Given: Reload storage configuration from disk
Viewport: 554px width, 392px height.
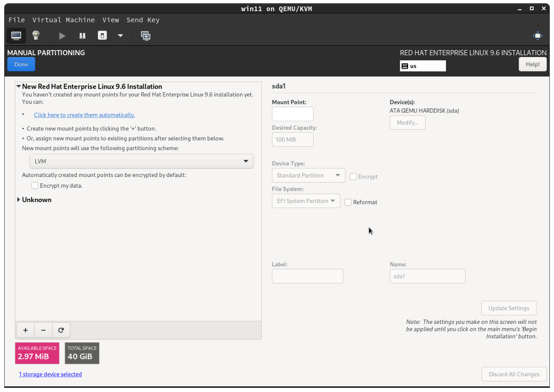Looking at the screenshot, I should click(x=61, y=330).
